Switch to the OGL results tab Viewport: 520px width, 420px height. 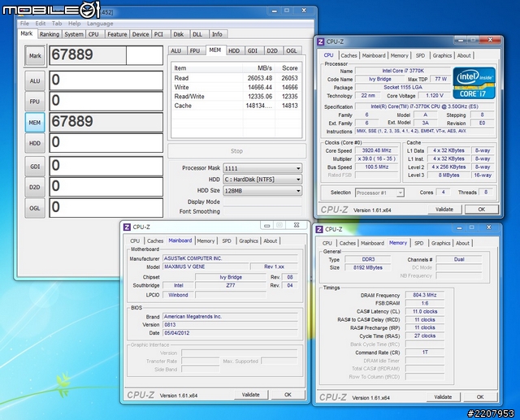tap(292, 50)
